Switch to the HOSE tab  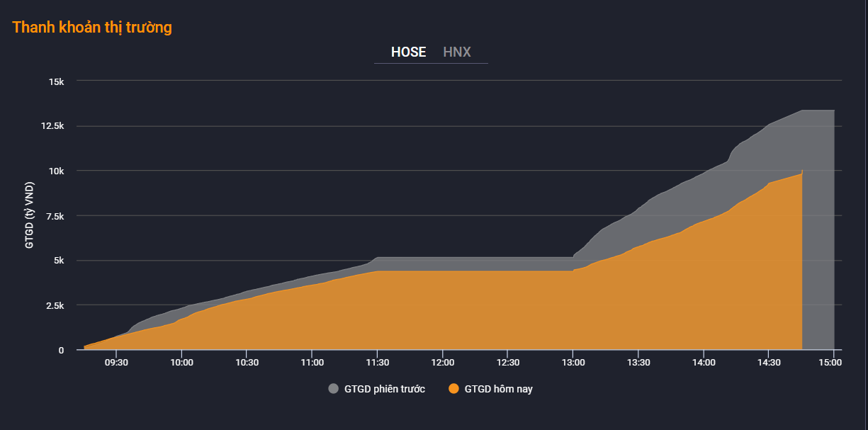click(x=408, y=52)
